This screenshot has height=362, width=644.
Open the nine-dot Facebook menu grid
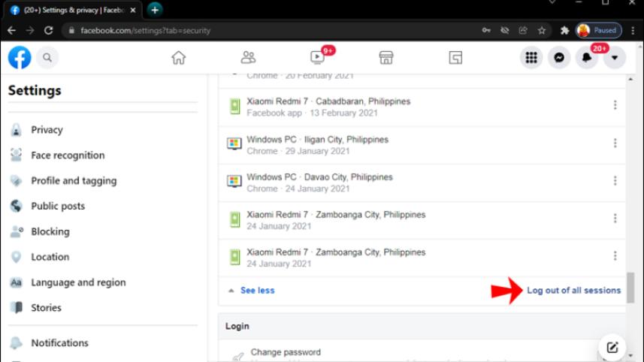point(531,58)
